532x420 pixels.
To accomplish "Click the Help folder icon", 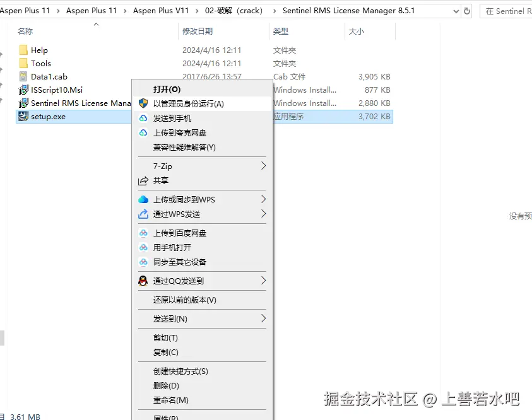I will (23, 50).
